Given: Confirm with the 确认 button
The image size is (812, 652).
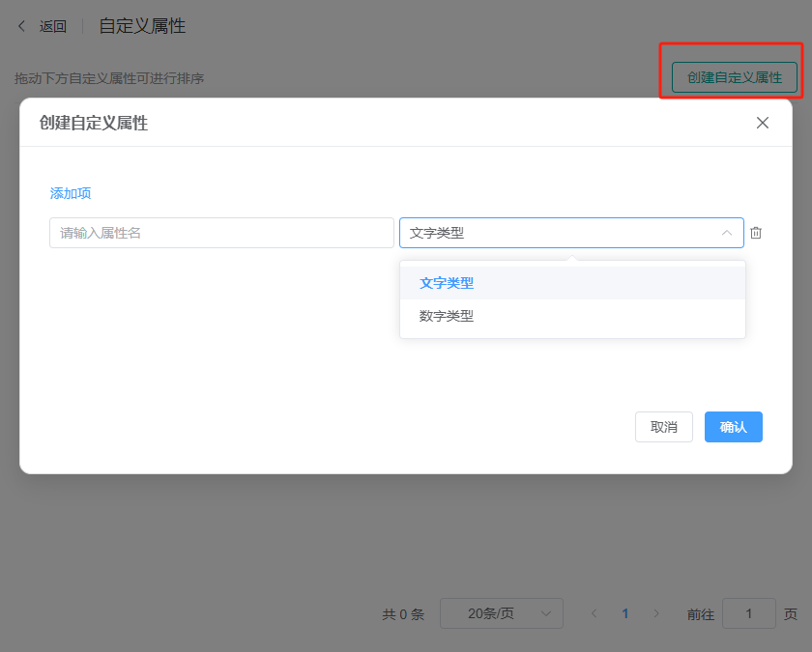Looking at the screenshot, I should [733, 427].
